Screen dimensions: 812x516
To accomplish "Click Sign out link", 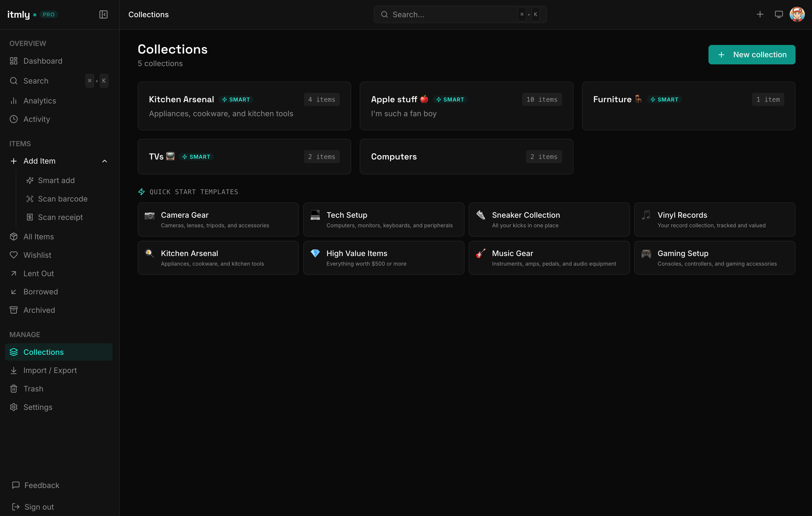I will point(39,507).
